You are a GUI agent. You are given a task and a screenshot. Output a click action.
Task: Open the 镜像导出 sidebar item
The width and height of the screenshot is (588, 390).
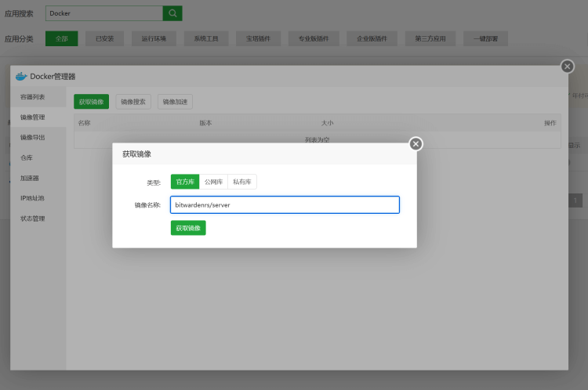coord(33,138)
